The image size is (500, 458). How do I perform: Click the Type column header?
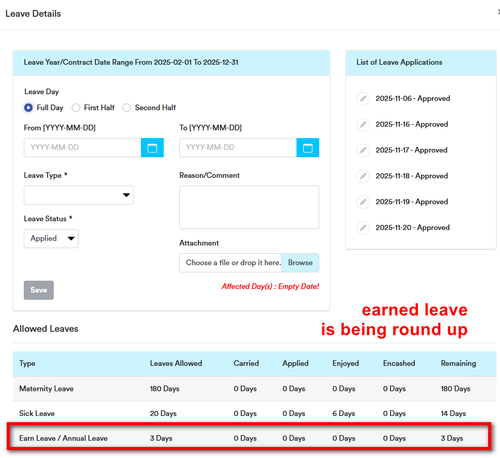pyautogui.click(x=27, y=363)
